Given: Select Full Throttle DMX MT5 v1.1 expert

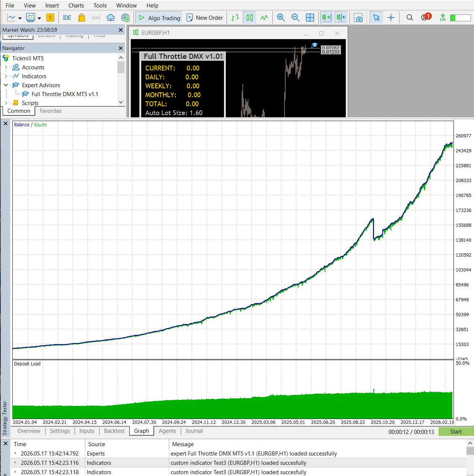Looking at the screenshot, I should point(65,94).
